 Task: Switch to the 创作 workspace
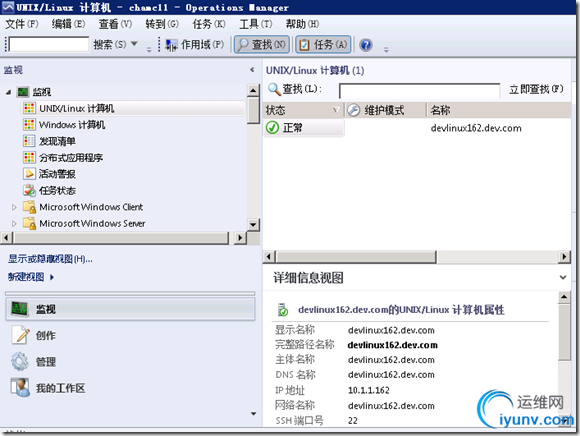pos(46,335)
